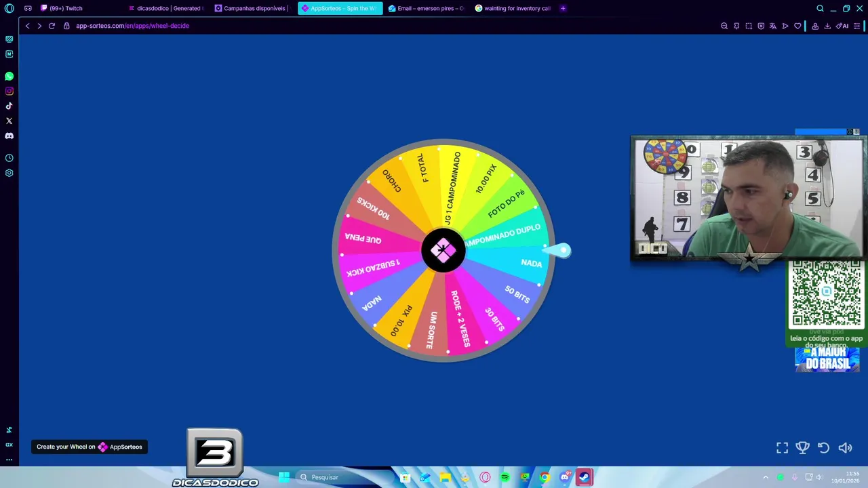Viewport: 868px width, 488px height.
Task: Switch to the dicasdodico tab
Action: (x=165, y=8)
